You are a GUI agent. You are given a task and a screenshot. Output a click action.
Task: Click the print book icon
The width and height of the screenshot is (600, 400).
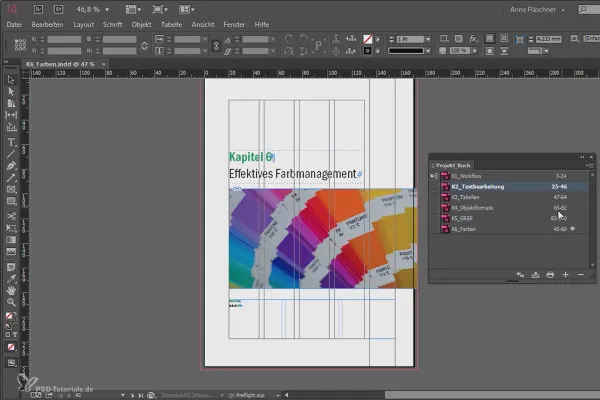pyautogui.click(x=550, y=274)
